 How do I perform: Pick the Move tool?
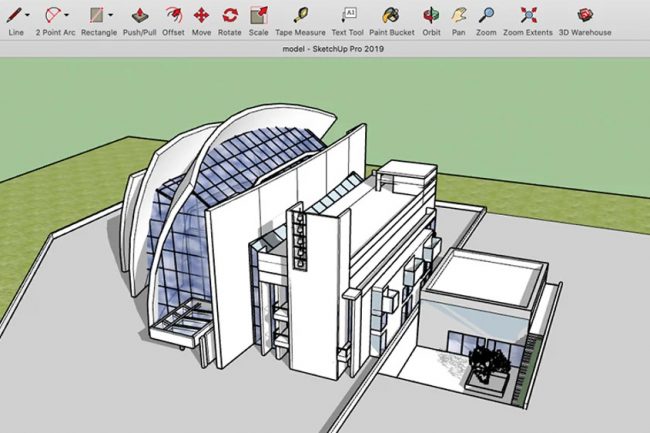(x=201, y=14)
